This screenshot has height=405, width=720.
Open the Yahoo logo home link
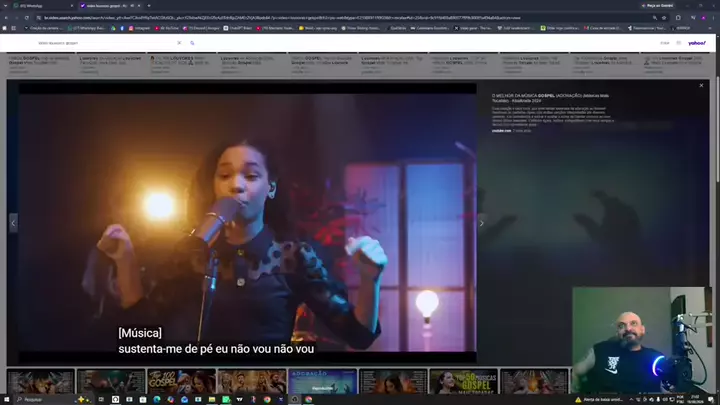click(x=697, y=43)
